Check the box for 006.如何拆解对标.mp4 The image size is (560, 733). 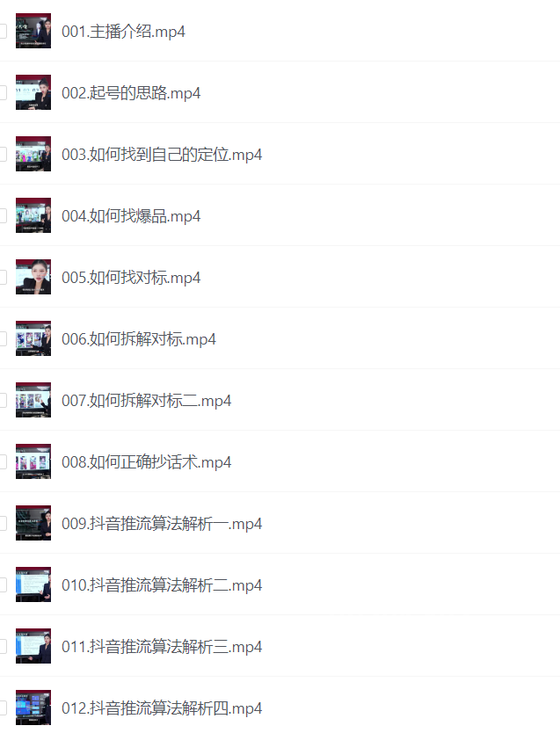point(3,338)
